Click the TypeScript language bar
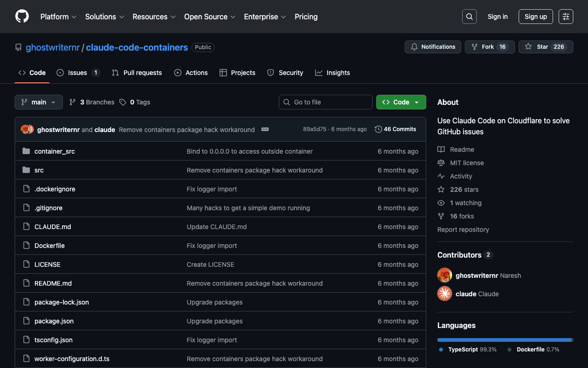The width and height of the screenshot is (588, 368). tap(504, 340)
